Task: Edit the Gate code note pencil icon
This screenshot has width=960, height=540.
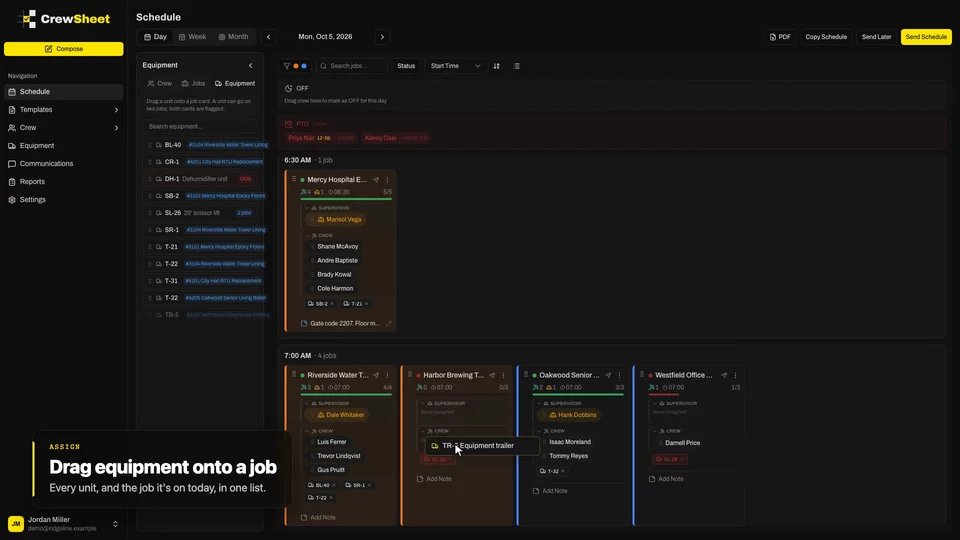Action: (x=388, y=323)
